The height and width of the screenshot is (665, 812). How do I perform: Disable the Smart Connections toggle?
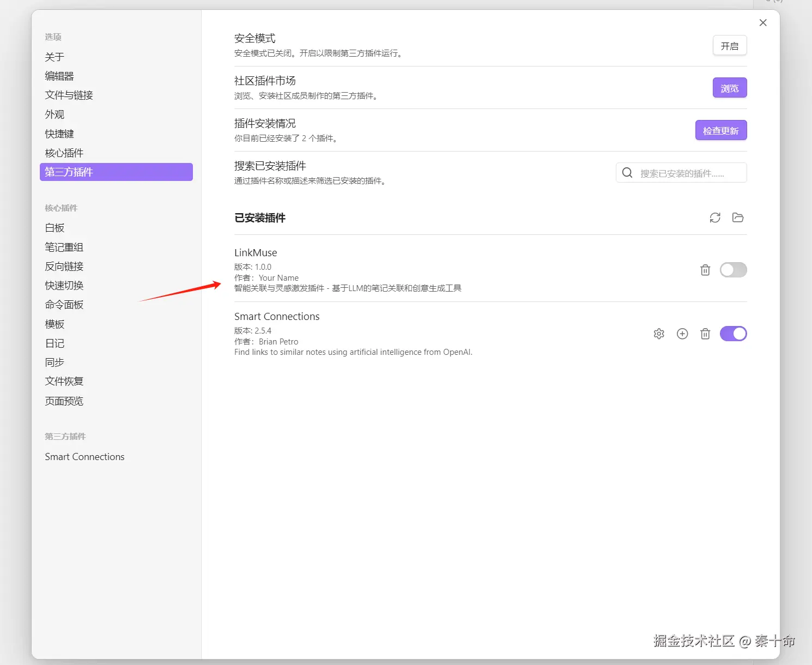733,334
